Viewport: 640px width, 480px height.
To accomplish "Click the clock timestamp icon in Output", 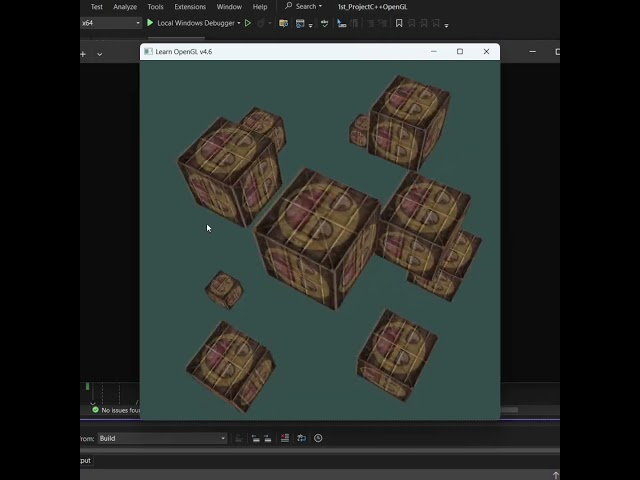I will coord(318,438).
